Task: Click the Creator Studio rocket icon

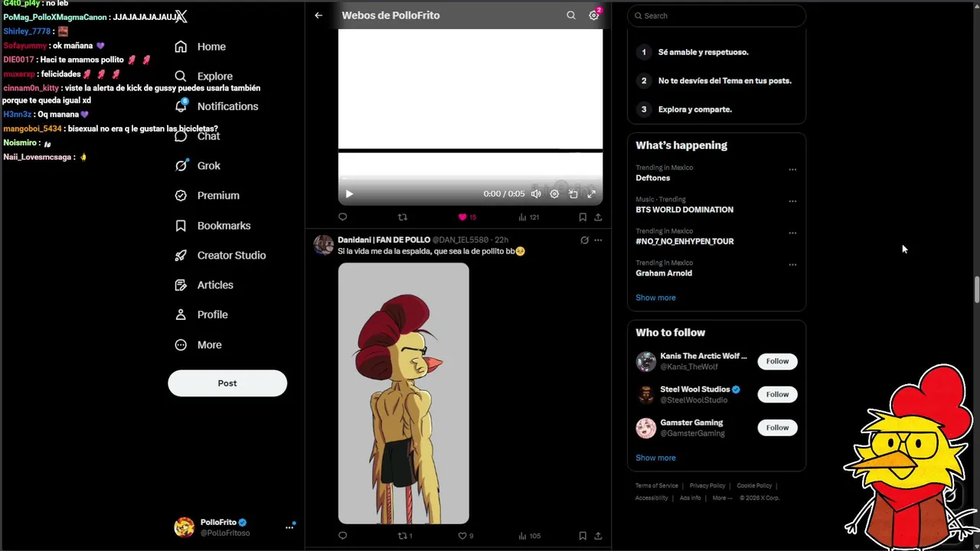Action: [181, 256]
